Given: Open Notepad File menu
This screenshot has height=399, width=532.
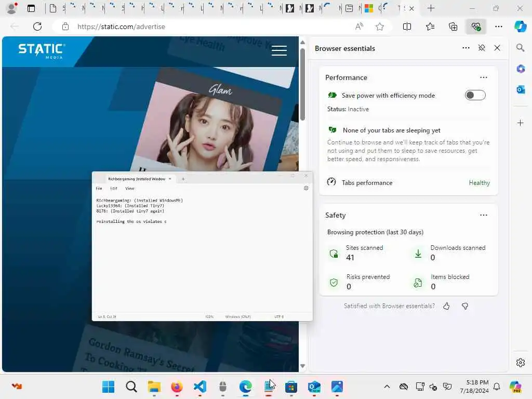Looking at the screenshot, I should (x=99, y=188).
